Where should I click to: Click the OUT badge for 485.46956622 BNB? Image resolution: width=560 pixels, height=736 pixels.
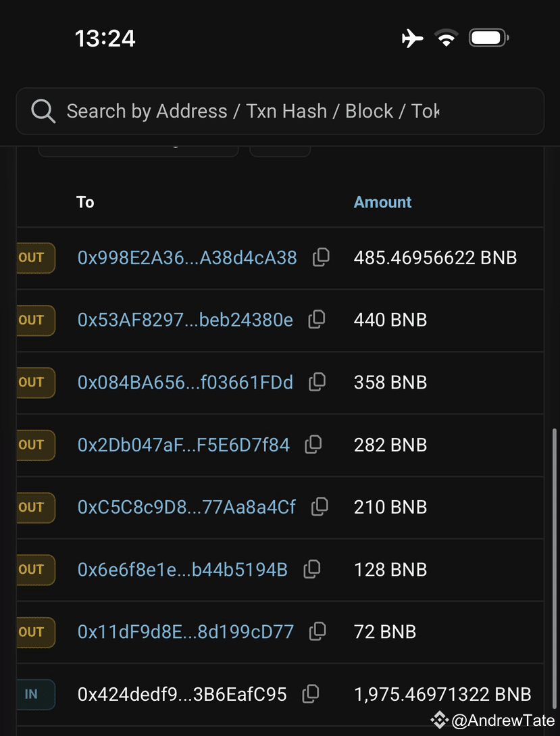point(36,257)
